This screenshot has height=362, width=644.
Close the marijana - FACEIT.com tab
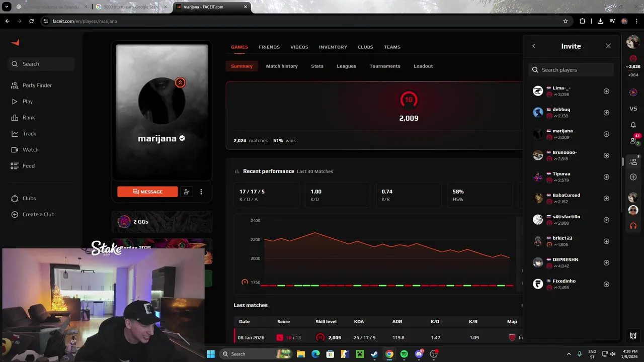tap(246, 7)
